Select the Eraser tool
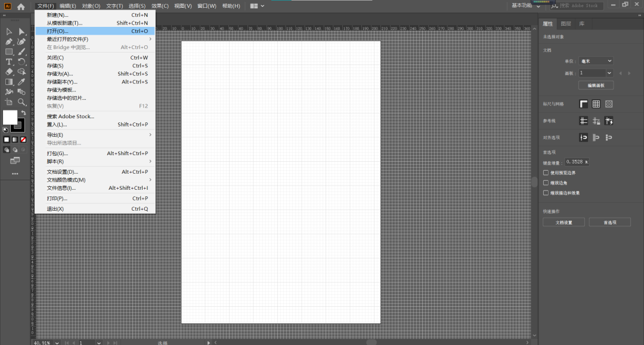The image size is (644, 345). pos(8,72)
